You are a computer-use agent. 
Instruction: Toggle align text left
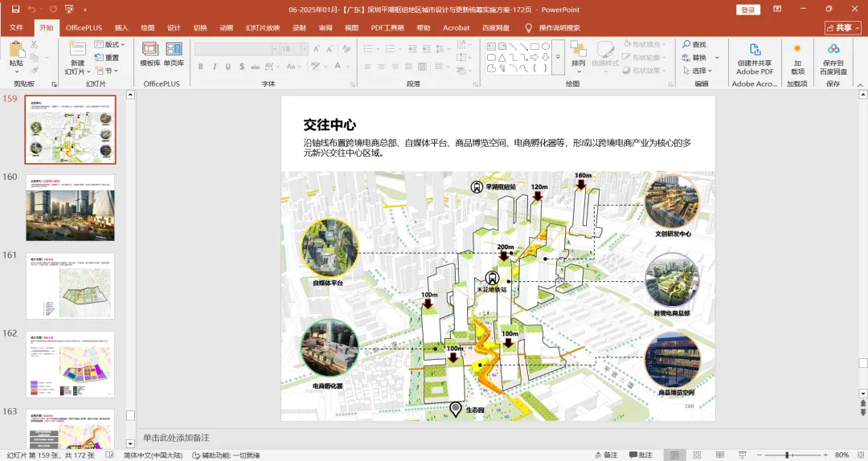(367, 67)
